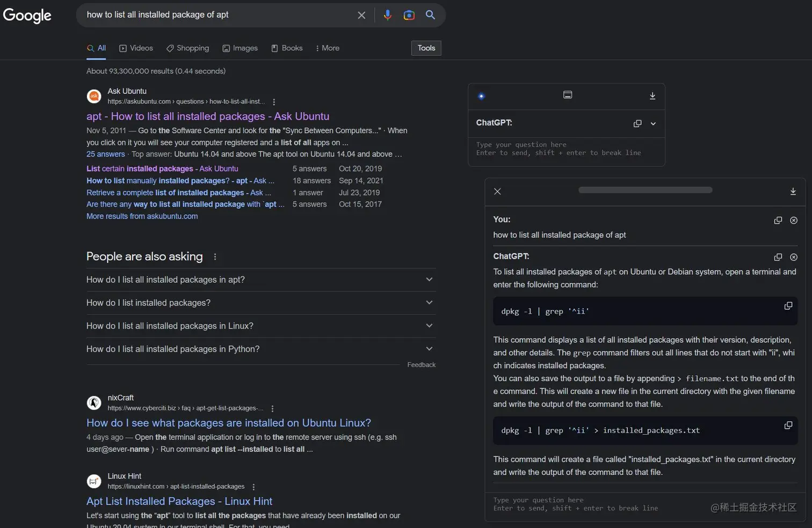
Task: Click the '18 answers' count text
Action: 311,181
